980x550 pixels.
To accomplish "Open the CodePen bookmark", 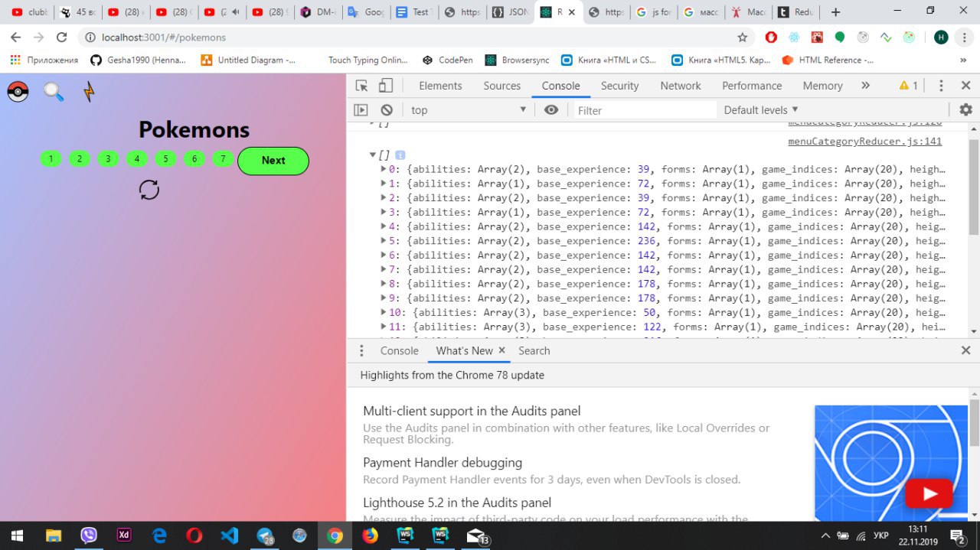I will [x=449, y=60].
